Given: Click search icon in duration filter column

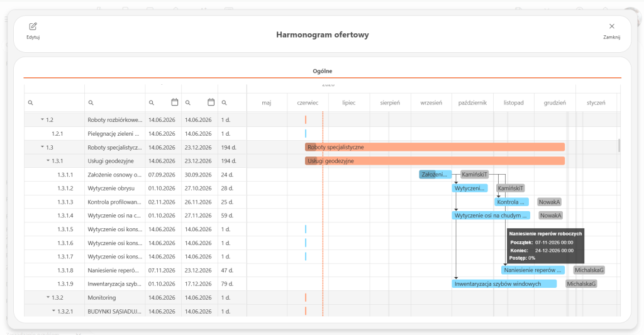Looking at the screenshot, I should [225, 102].
